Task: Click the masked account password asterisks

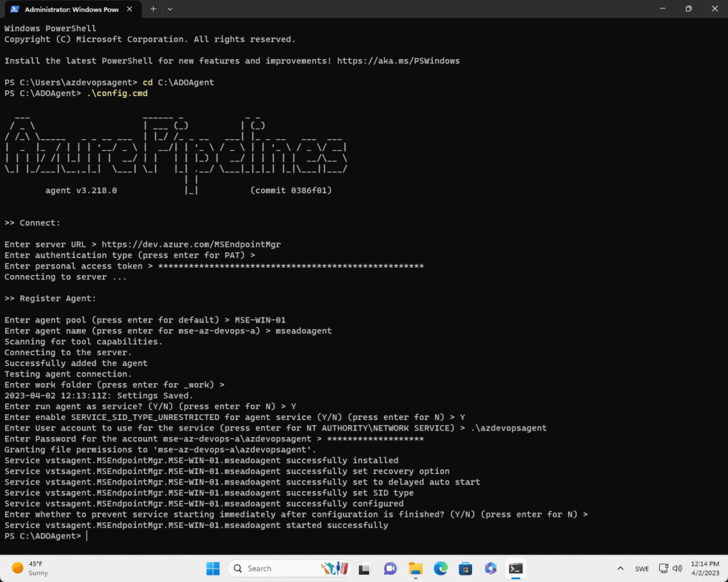Action: [375, 438]
